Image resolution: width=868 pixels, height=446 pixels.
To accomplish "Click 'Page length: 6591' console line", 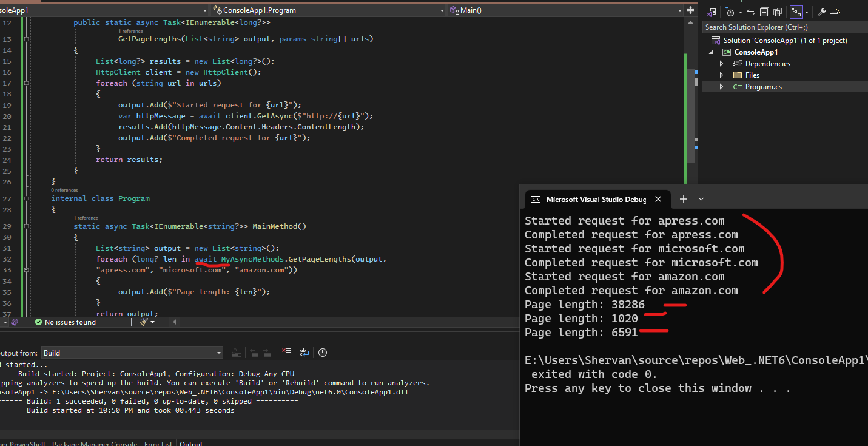I will 581,333.
